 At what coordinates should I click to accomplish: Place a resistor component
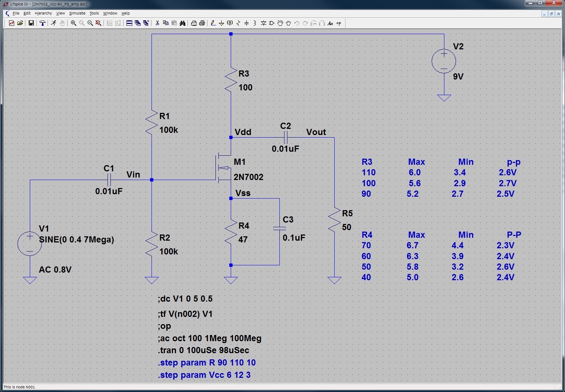point(238,23)
